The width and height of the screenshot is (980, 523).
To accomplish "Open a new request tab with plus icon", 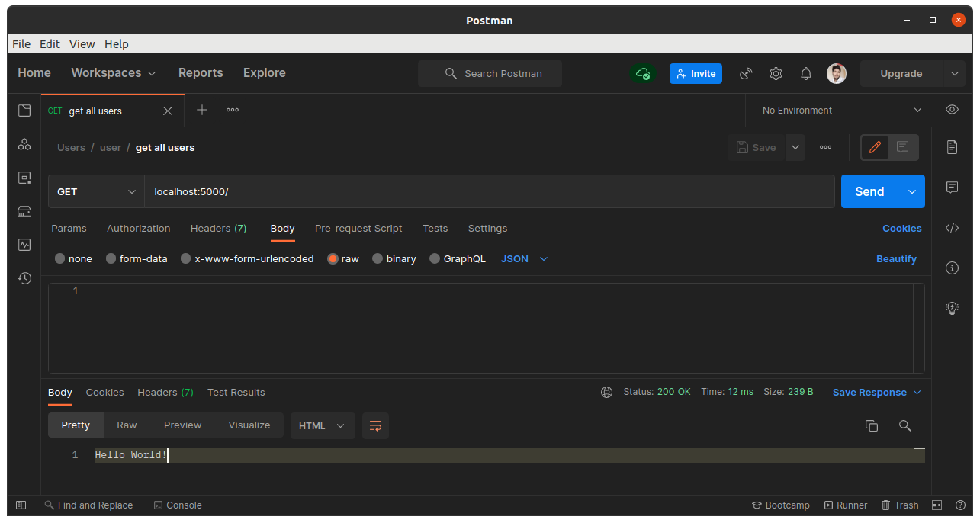I will [202, 110].
